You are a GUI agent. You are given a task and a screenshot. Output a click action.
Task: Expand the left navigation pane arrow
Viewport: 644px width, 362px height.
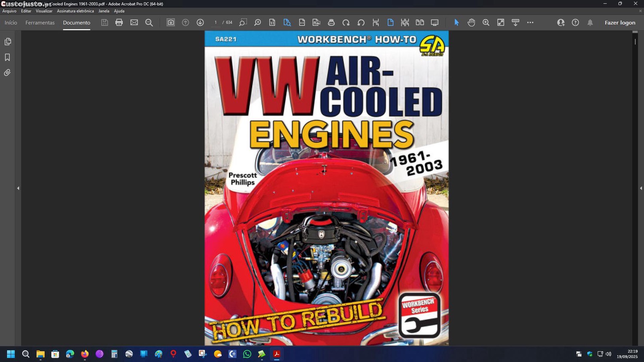18,188
